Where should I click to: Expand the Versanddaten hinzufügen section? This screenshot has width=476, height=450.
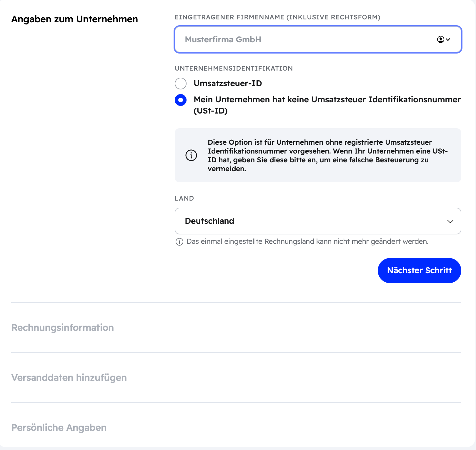(69, 378)
